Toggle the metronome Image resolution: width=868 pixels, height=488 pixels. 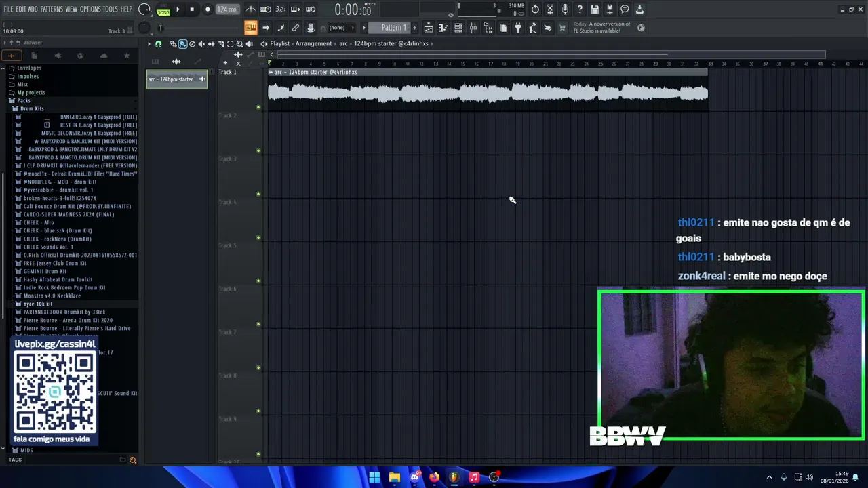tap(251, 9)
